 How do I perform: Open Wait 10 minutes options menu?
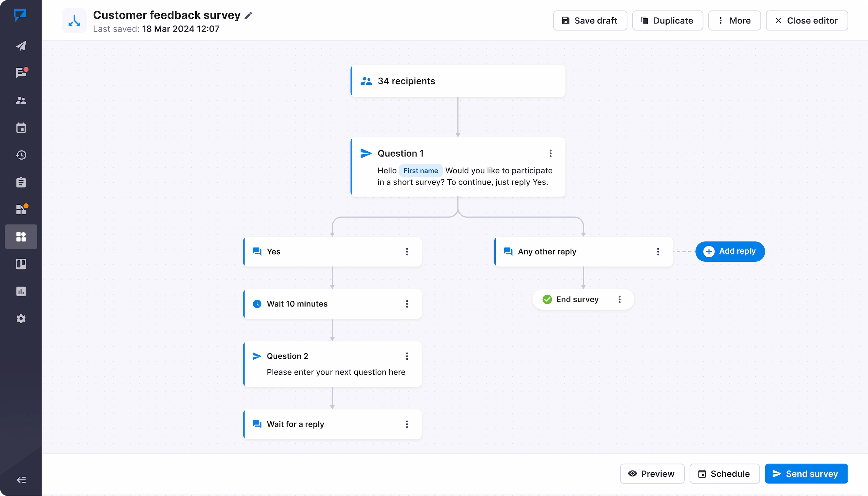[x=407, y=303]
